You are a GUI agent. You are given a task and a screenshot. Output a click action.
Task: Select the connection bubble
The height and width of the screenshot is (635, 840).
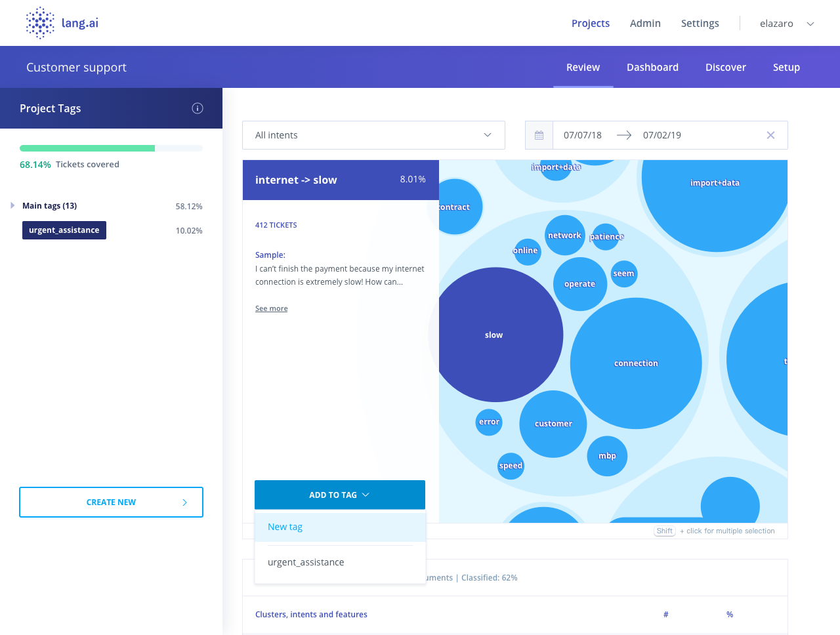click(636, 363)
